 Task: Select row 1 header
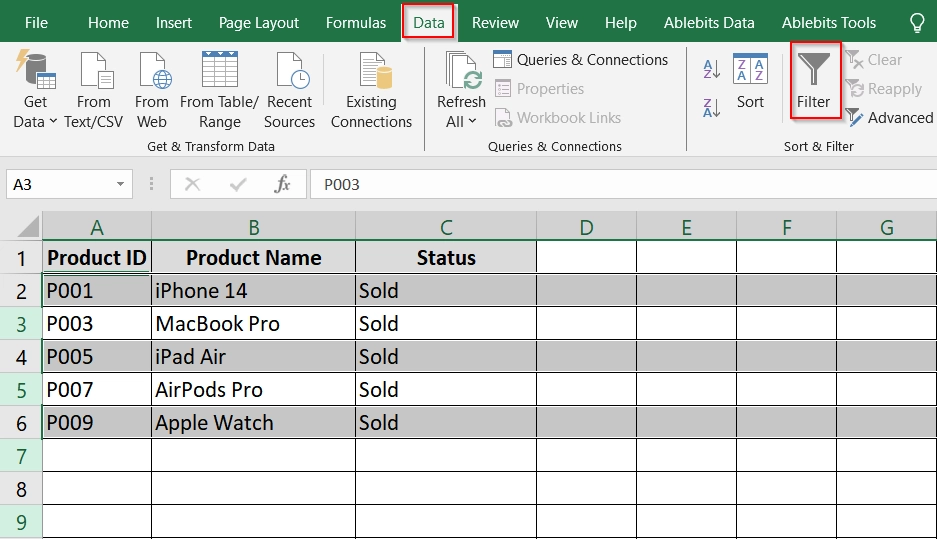click(21, 258)
